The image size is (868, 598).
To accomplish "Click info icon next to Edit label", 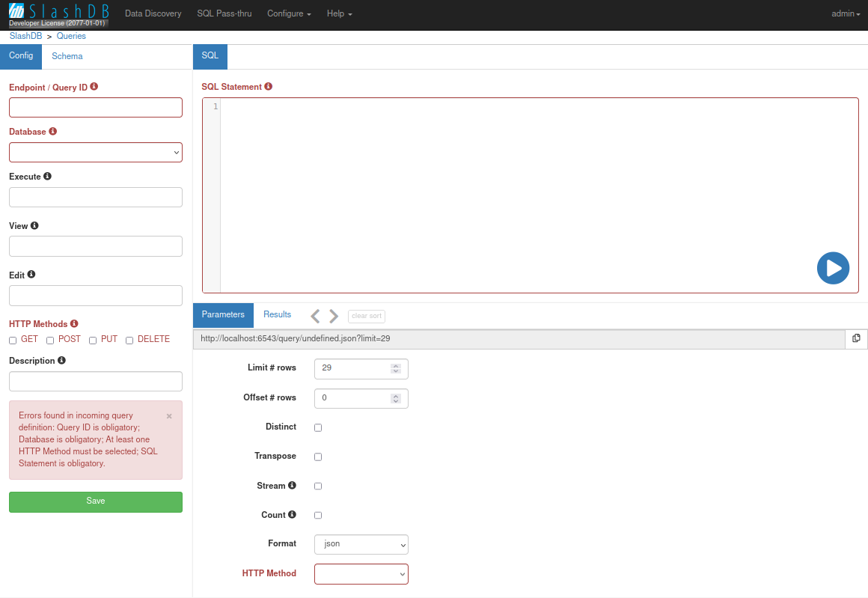I will pyautogui.click(x=31, y=274).
